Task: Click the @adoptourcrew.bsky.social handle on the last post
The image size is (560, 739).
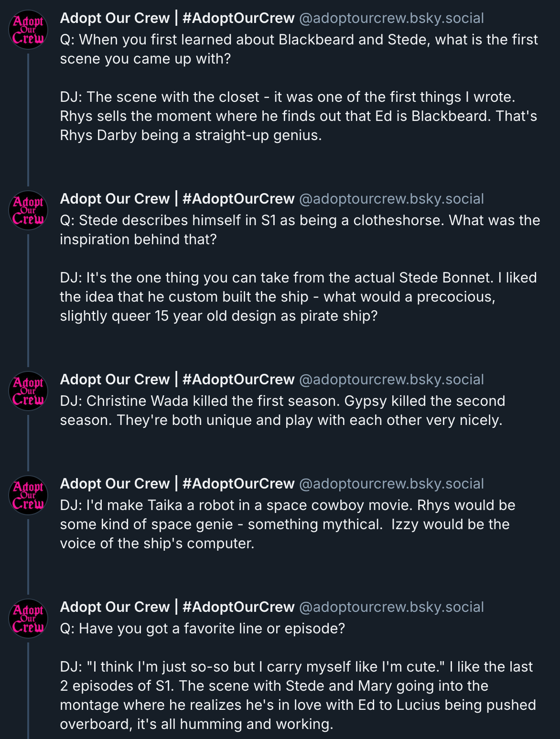Action: pyautogui.click(x=391, y=607)
